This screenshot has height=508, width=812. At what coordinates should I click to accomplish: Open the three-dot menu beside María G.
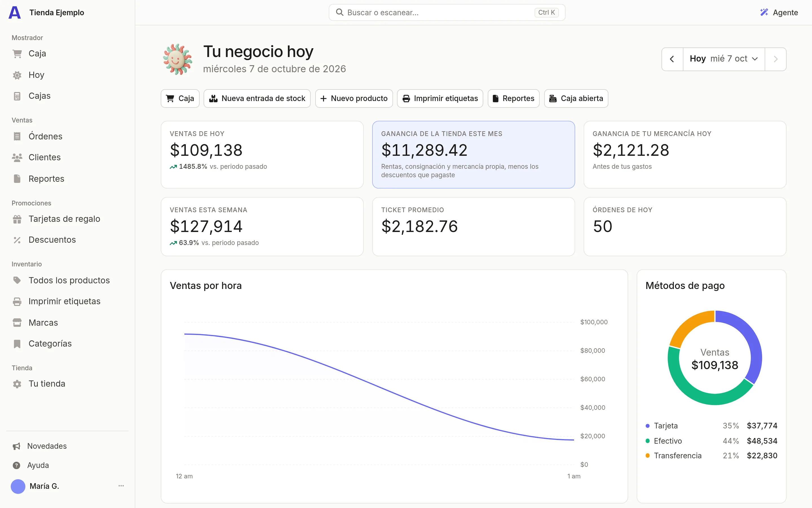click(121, 486)
